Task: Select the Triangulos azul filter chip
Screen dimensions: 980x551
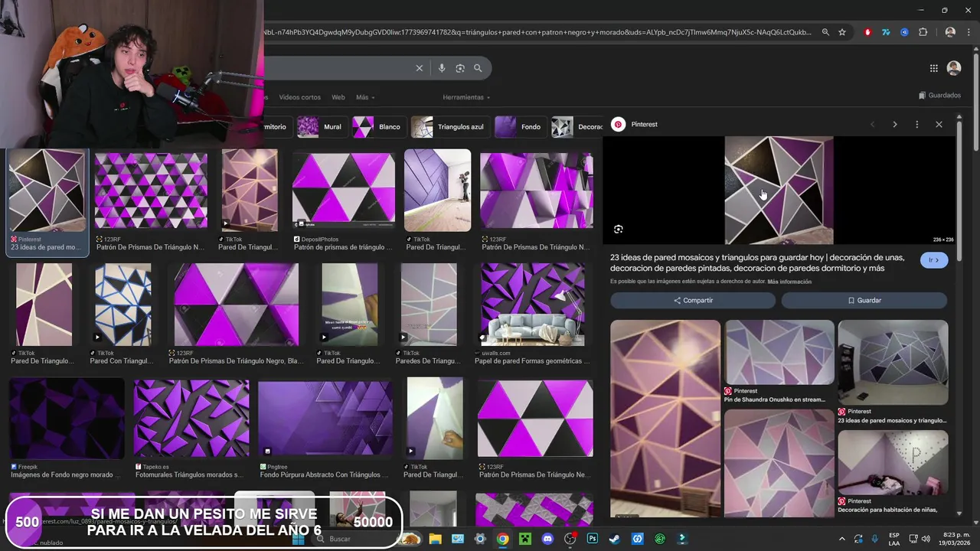Action: [449, 127]
